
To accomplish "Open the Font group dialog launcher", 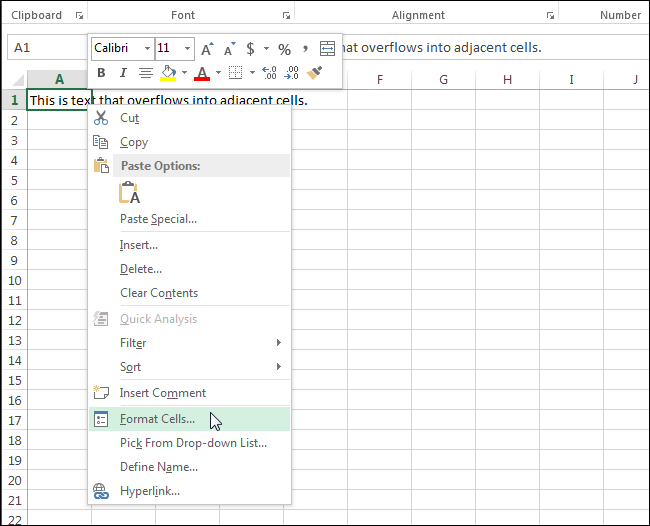I will 285,16.
